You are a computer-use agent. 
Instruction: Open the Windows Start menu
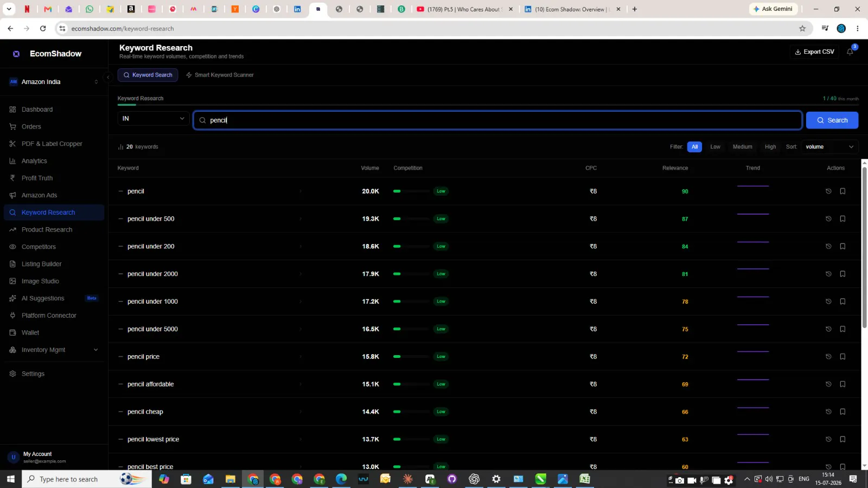click(x=10, y=479)
